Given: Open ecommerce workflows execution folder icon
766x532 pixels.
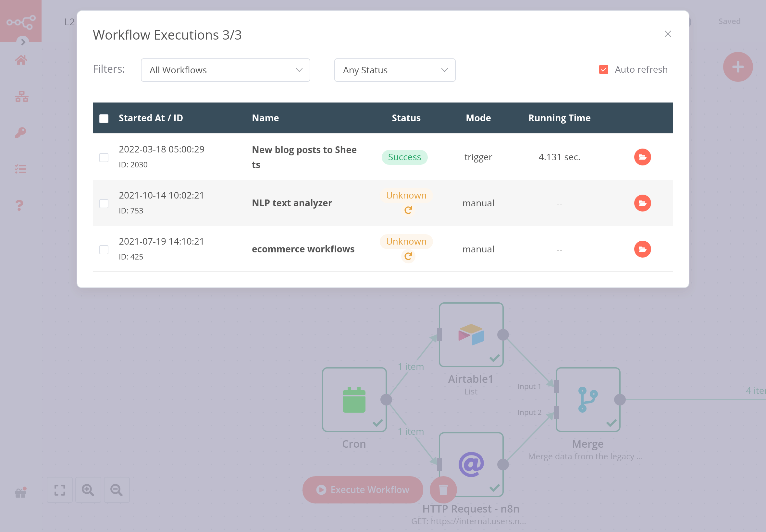Looking at the screenshot, I should click(642, 249).
